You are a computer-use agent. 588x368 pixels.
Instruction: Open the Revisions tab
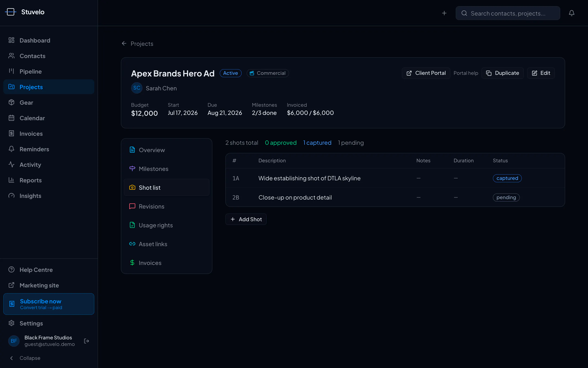tap(166, 206)
